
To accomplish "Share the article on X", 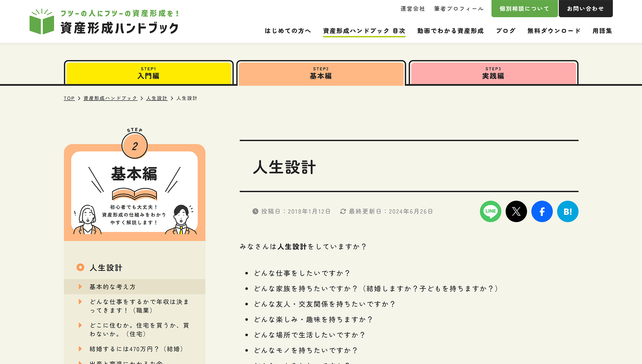I will (516, 211).
